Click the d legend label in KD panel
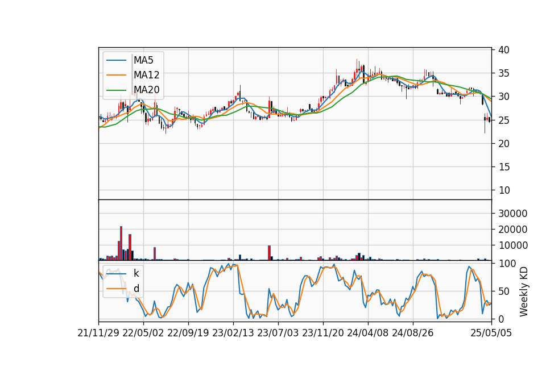The width and height of the screenshot is (546, 392). [x=136, y=289]
